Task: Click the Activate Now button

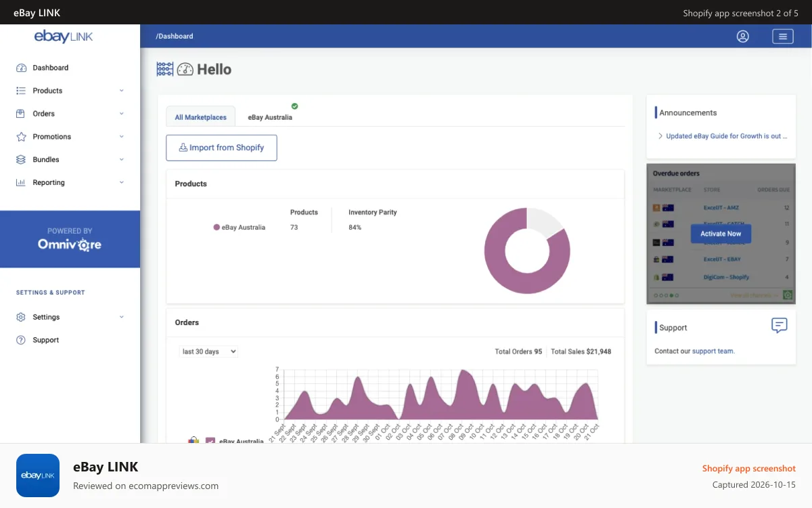Action: click(x=721, y=234)
